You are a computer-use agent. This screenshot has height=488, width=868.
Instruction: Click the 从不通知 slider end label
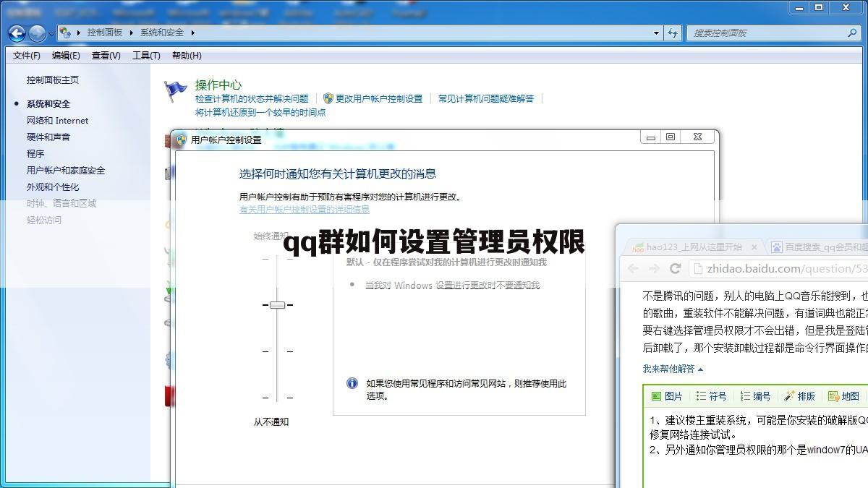click(271, 422)
